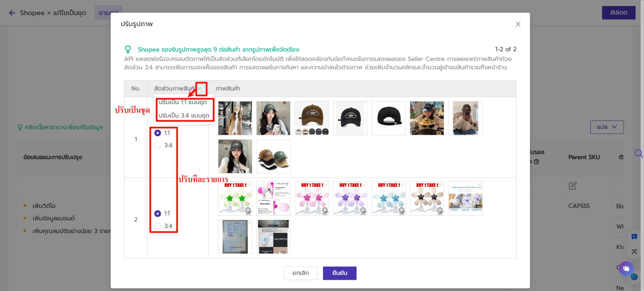Select 1:1 radio for row 2
The image size is (644, 291).
tap(158, 213)
